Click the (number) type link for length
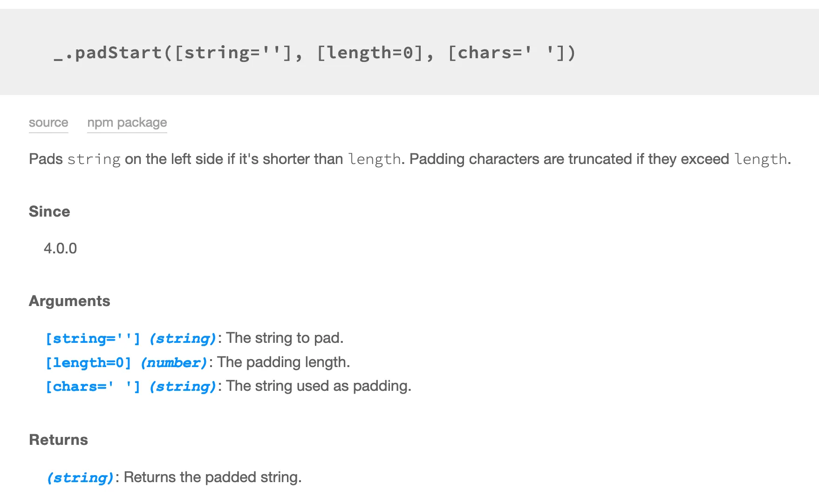This screenshot has height=504, width=819. 175,362
